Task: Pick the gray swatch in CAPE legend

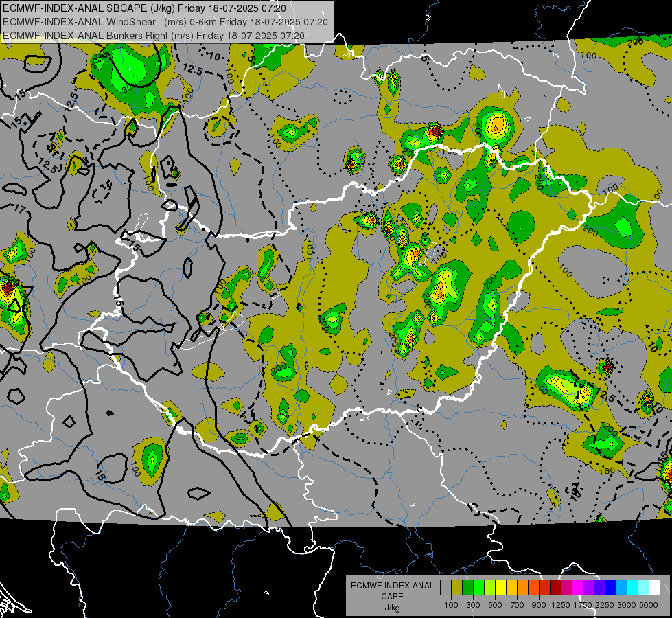Action: 445,588
